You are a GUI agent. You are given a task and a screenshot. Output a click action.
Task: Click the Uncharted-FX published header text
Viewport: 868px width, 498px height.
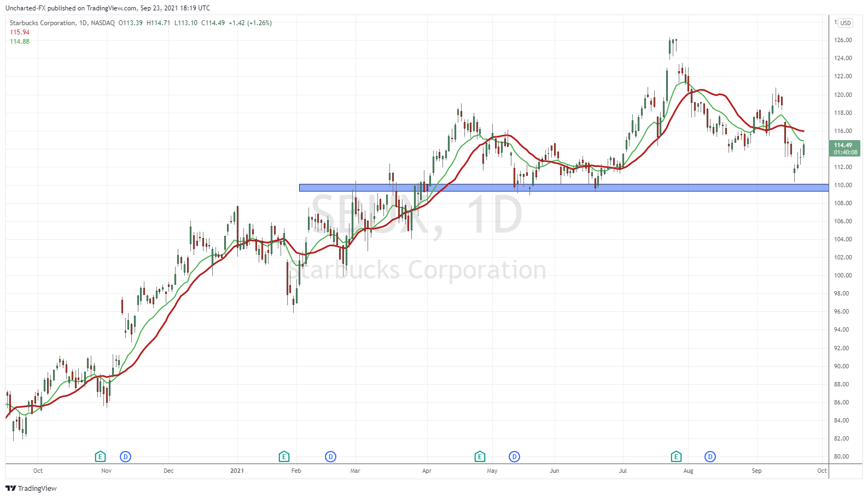click(x=108, y=8)
